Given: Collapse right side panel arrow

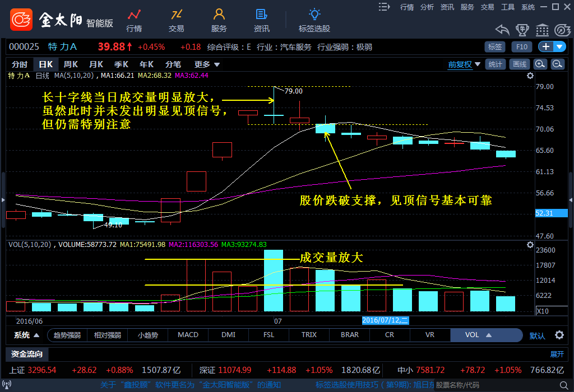Looking at the screenshot, I should click(x=571, y=200).
